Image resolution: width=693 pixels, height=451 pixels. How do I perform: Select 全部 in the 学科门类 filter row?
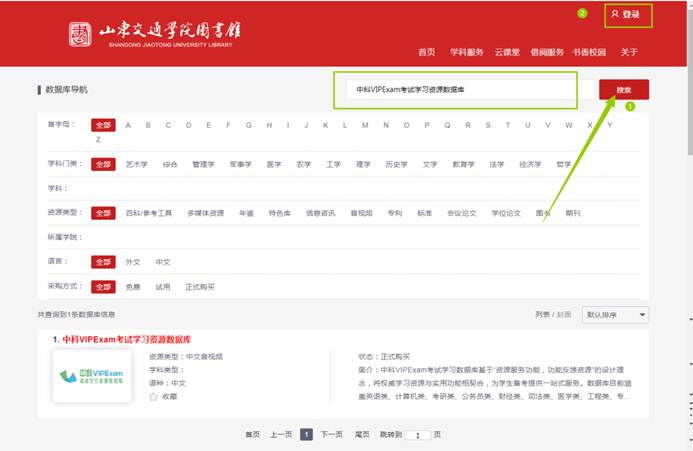pyautogui.click(x=103, y=164)
